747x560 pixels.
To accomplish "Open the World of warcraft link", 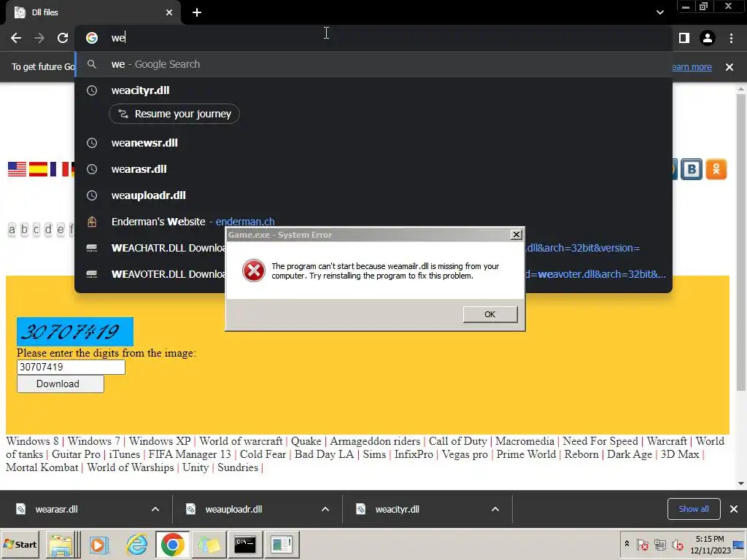I will (x=241, y=441).
